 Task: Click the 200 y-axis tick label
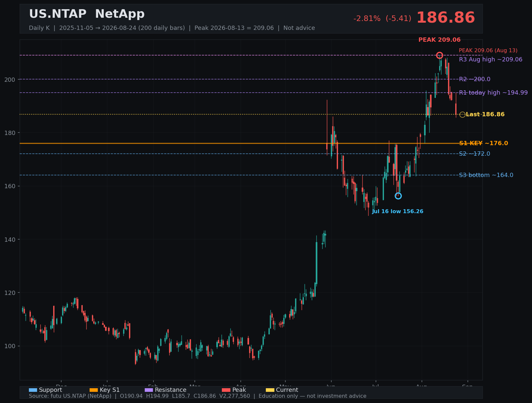coord(10,79)
